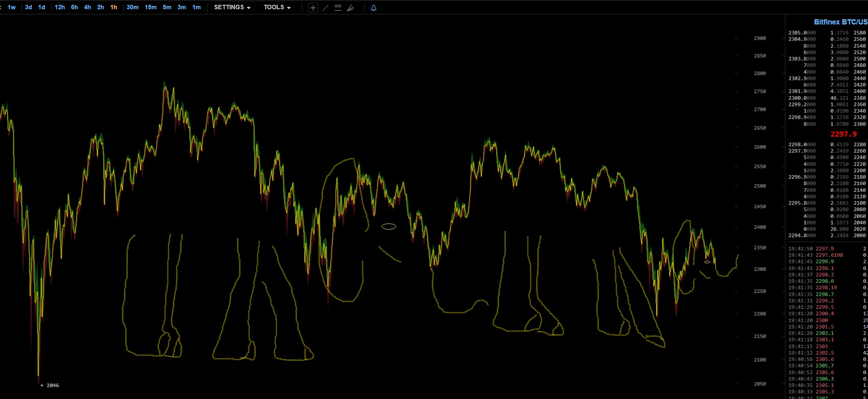Click the price alert bell icon
868x399 pixels.
click(x=374, y=8)
